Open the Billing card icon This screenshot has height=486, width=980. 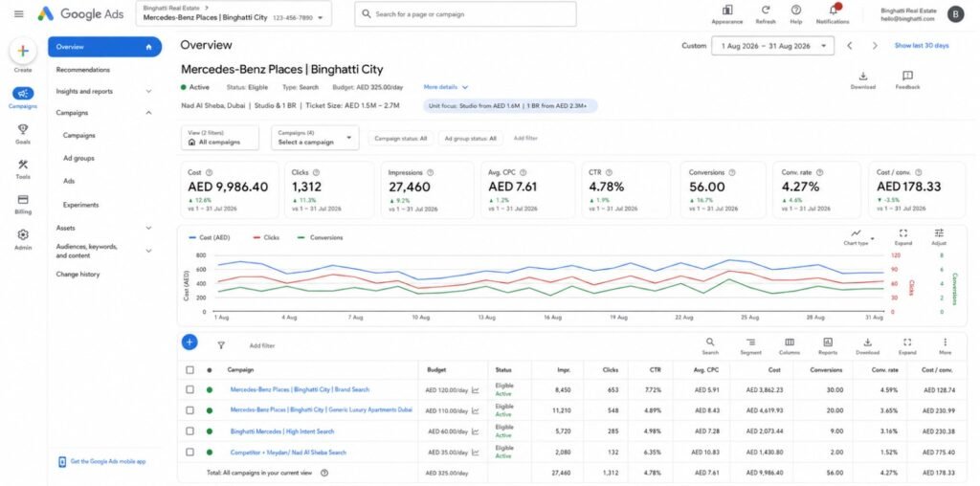[23, 199]
